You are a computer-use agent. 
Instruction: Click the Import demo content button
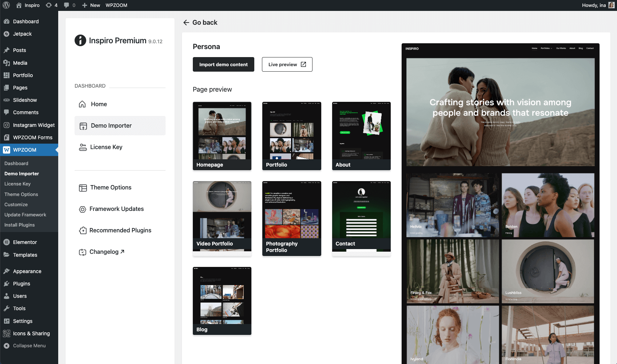point(223,64)
